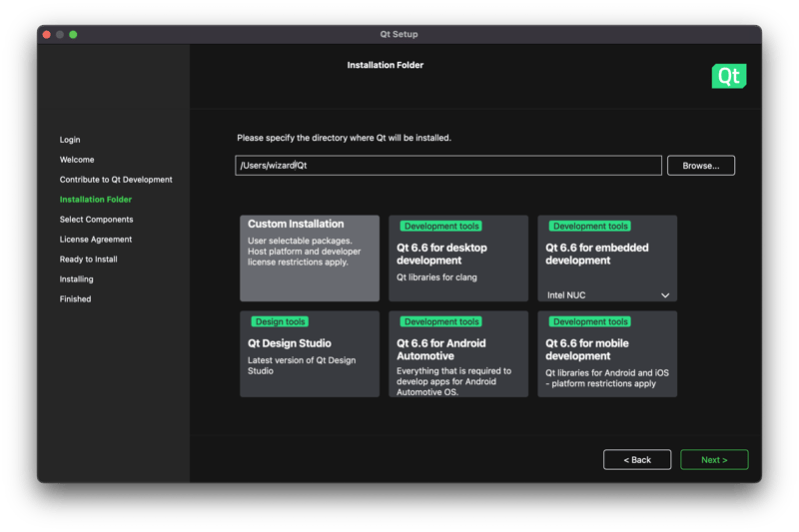This screenshot has height=532, width=799.
Task: Click the Qt logo icon
Action: (x=729, y=76)
